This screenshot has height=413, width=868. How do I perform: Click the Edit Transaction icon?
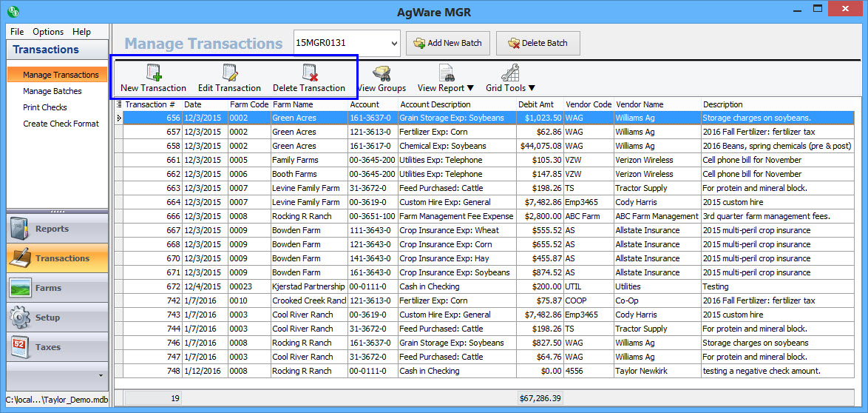tap(229, 73)
